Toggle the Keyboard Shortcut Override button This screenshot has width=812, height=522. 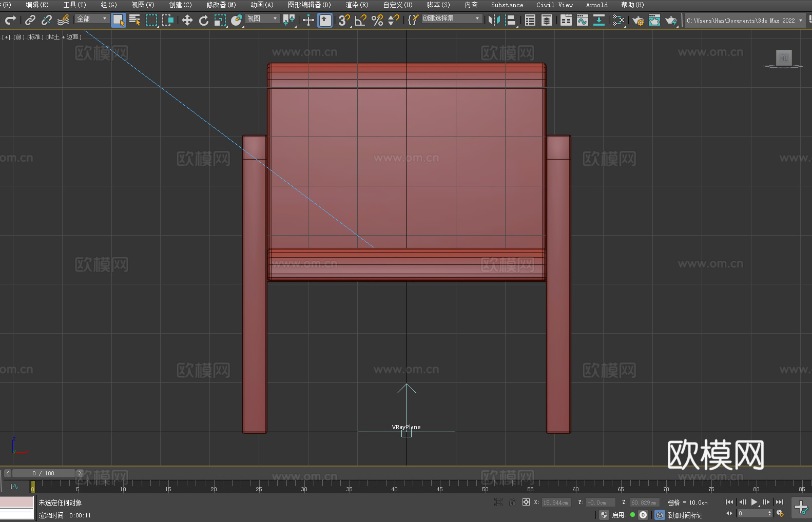pyautogui.click(x=325, y=20)
